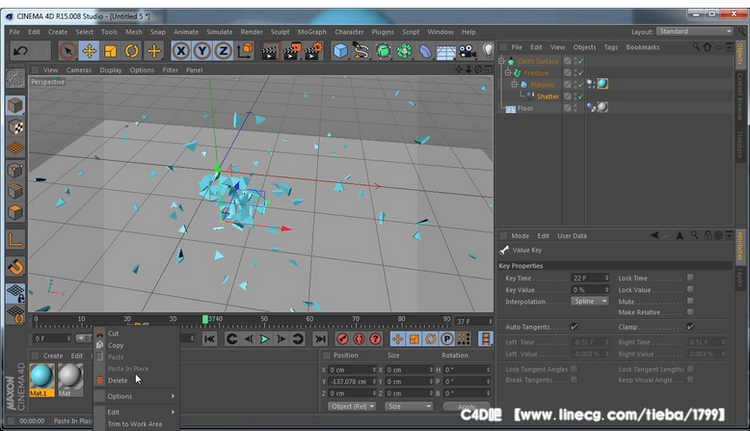Toggle the X axis lock
The height and width of the screenshot is (431, 750).
[x=181, y=51]
